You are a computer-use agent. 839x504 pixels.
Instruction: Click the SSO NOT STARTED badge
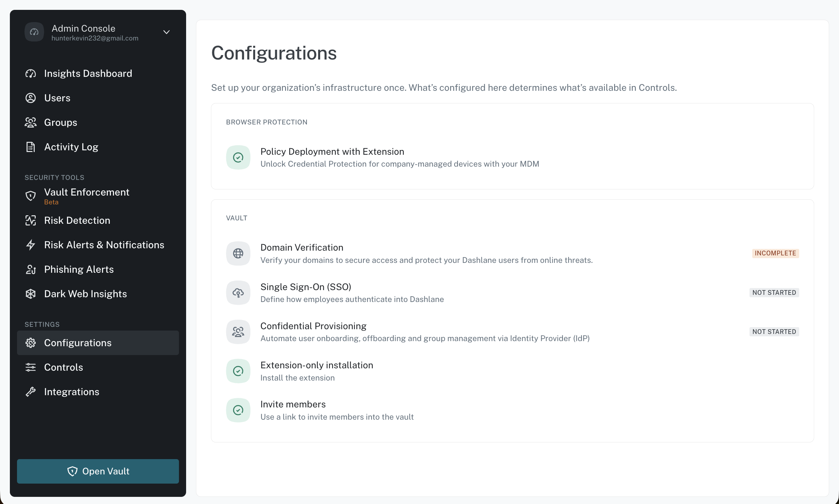[774, 292]
